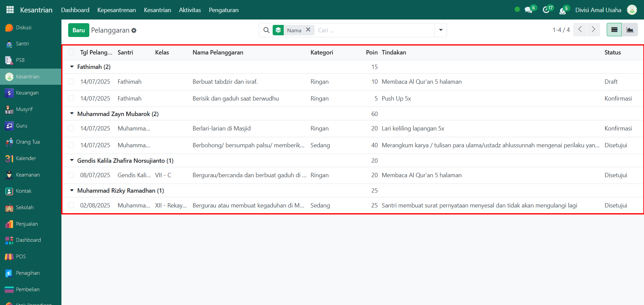Remove the Nama group filter
The image size is (644, 305).
(x=308, y=30)
